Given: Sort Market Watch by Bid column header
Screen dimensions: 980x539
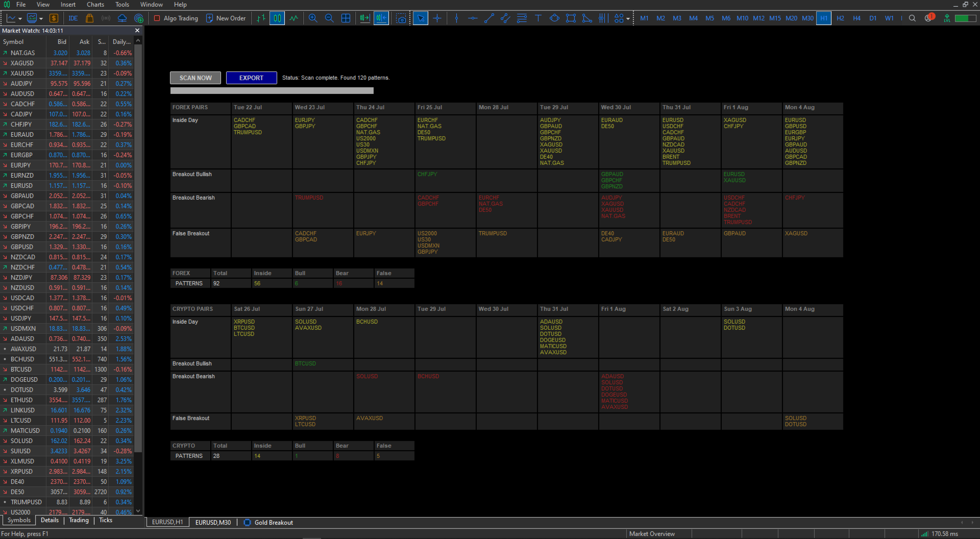Looking at the screenshot, I should coord(62,42).
